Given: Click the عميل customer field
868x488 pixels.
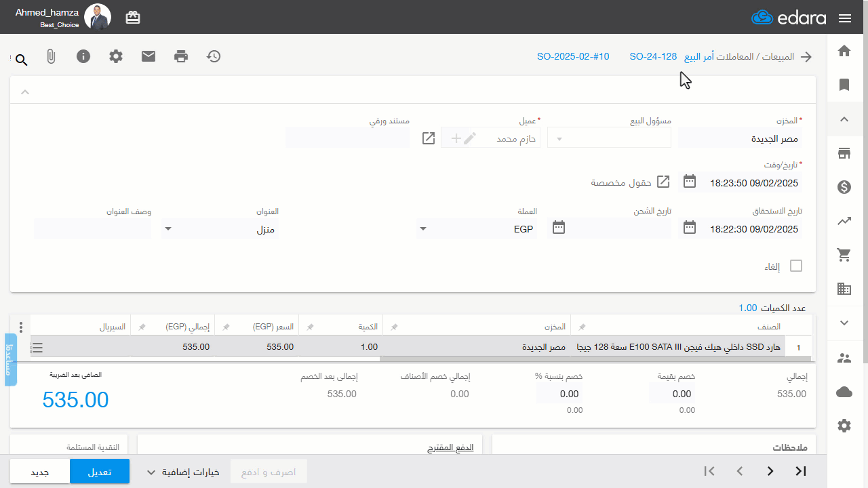Looking at the screenshot, I should coord(490,138).
